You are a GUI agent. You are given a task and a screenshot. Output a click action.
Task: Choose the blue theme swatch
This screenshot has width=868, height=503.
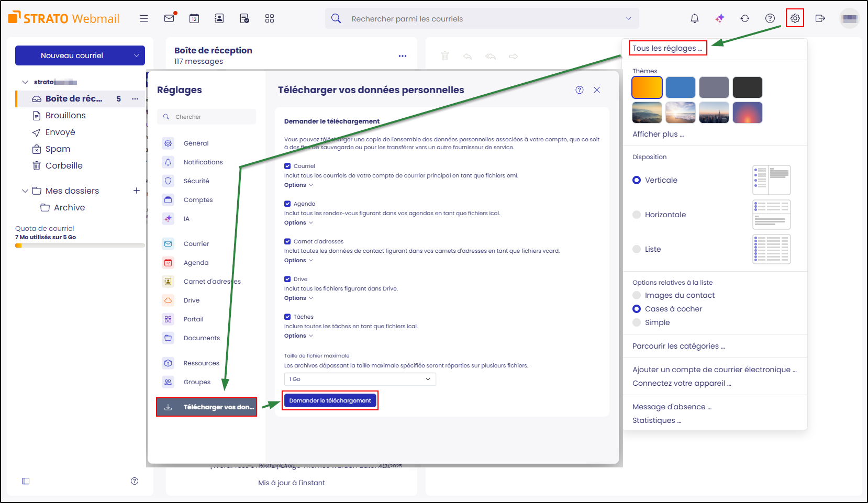(x=680, y=87)
